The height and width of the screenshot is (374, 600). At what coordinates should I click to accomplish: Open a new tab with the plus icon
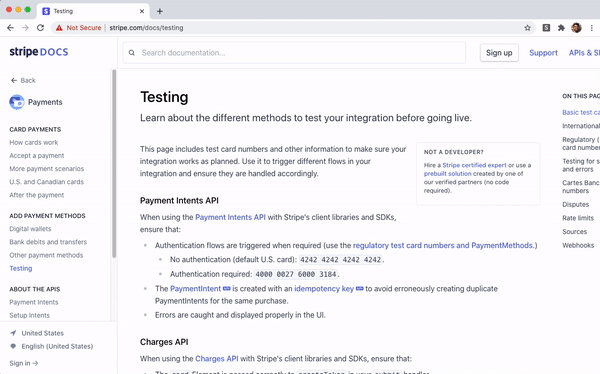click(160, 11)
